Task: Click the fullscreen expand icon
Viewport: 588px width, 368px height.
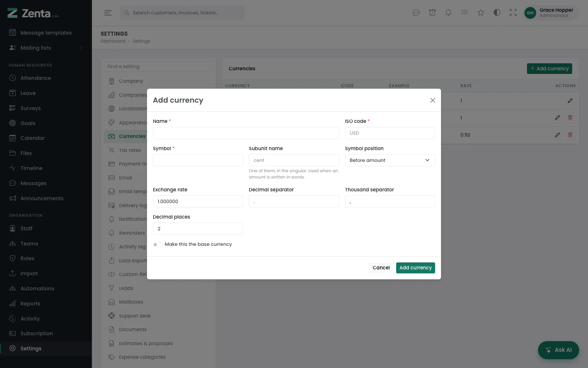Action: pyautogui.click(x=513, y=13)
